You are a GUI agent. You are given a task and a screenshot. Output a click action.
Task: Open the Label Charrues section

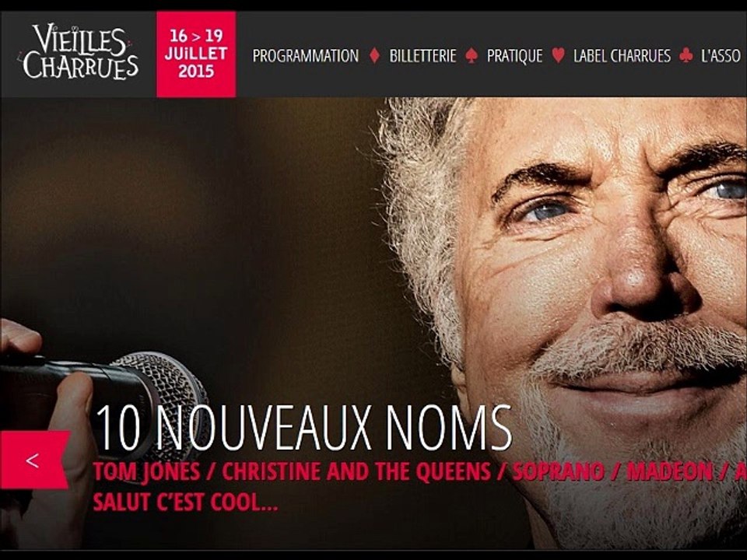pyautogui.click(x=622, y=56)
